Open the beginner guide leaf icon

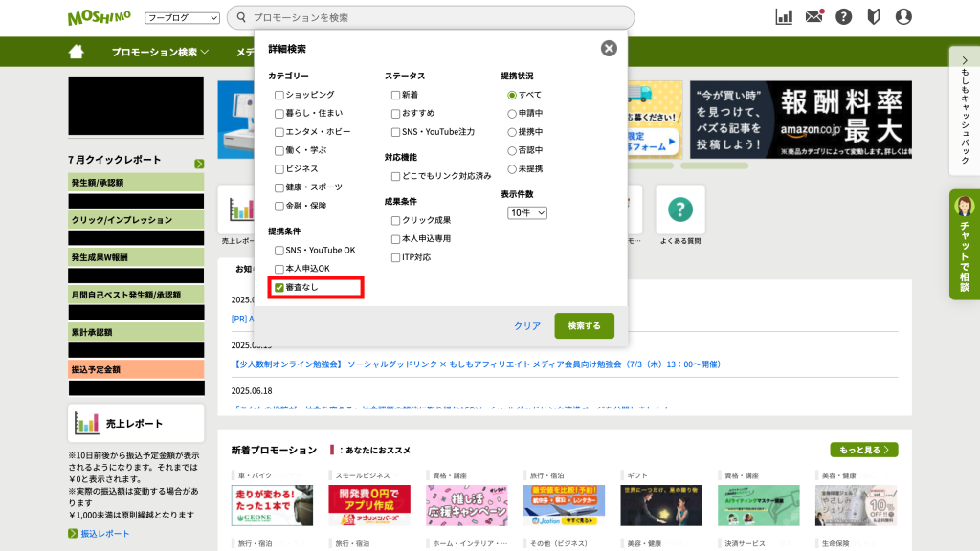(x=873, y=17)
